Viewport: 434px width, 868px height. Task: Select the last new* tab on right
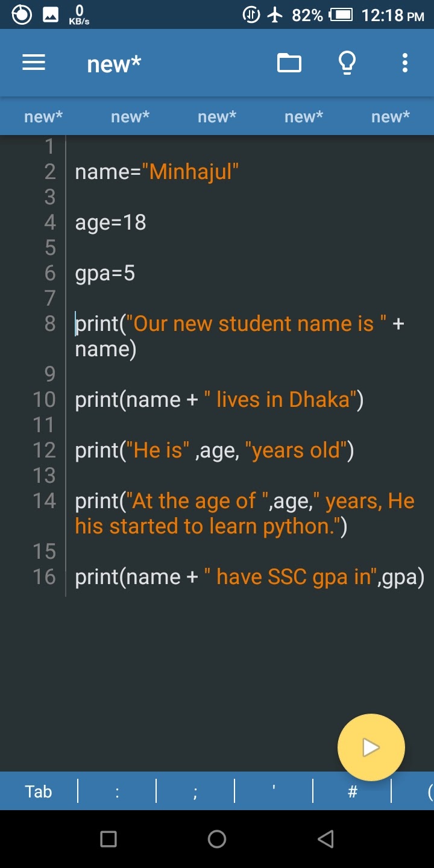(x=391, y=116)
